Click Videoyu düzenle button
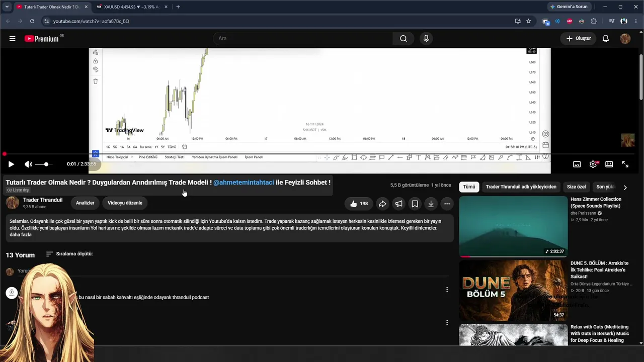Image resolution: width=644 pixels, height=362 pixels. click(125, 203)
